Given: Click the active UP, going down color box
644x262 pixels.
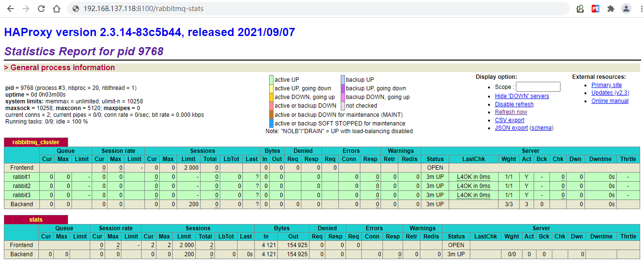Looking at the screenshot, I should 272,88.
